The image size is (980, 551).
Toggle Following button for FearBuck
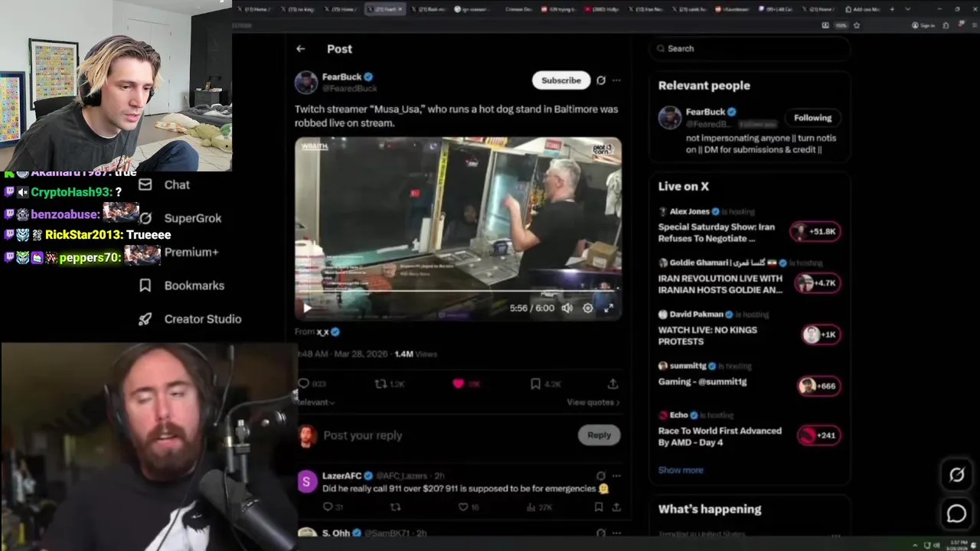[x=812, y=118]
